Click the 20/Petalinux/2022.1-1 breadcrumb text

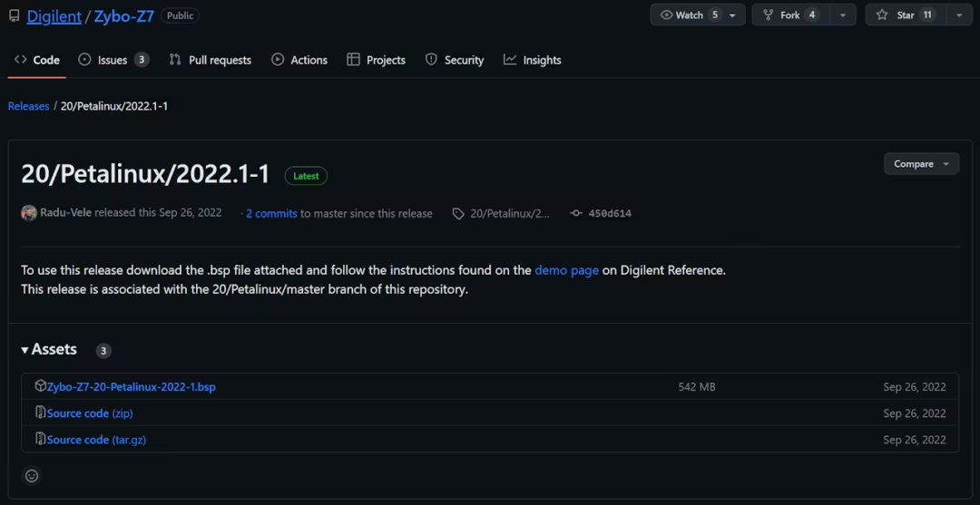pos(114,106)
